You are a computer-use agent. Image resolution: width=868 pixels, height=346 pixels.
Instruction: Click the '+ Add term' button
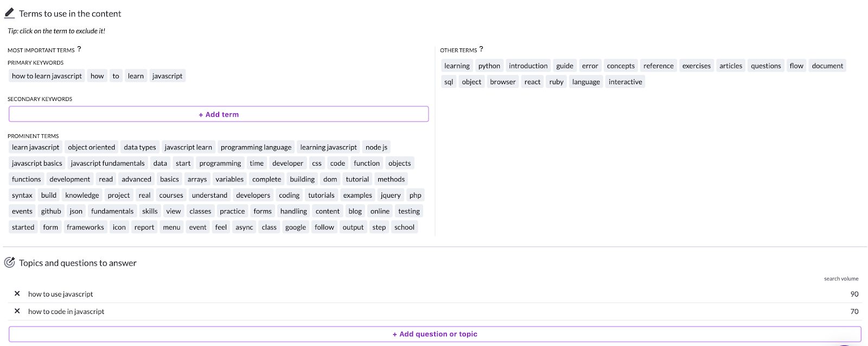click(x=219, y=114)
